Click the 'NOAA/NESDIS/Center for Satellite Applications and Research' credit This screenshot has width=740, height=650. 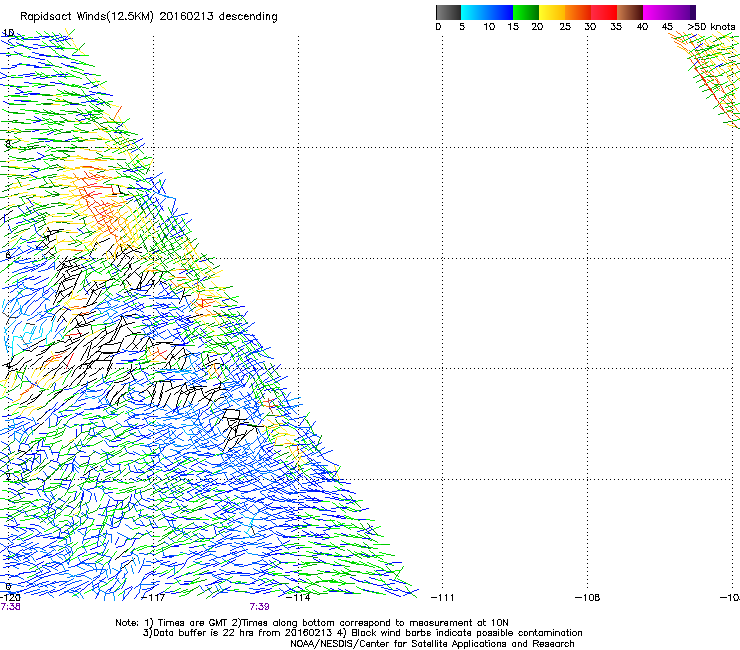coord(432,644)
